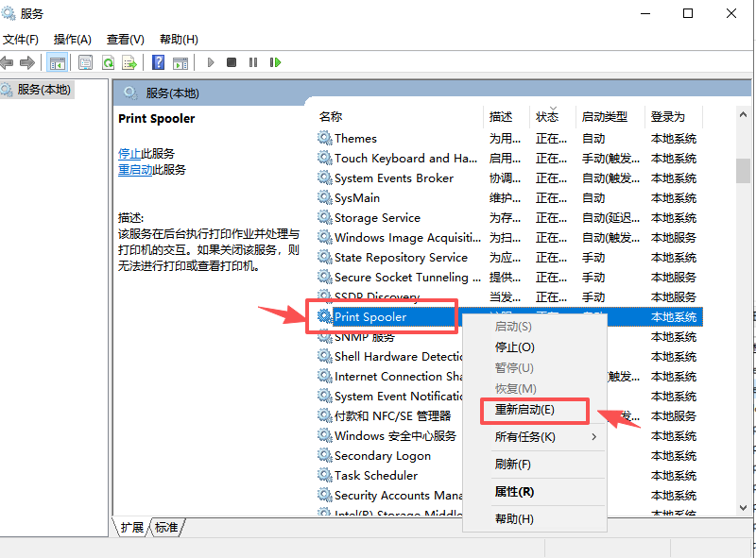The width and height of the screenshot is (756, 558).
Task: Select 属性(R) from the context menu
Action: (x=514, y=492)
